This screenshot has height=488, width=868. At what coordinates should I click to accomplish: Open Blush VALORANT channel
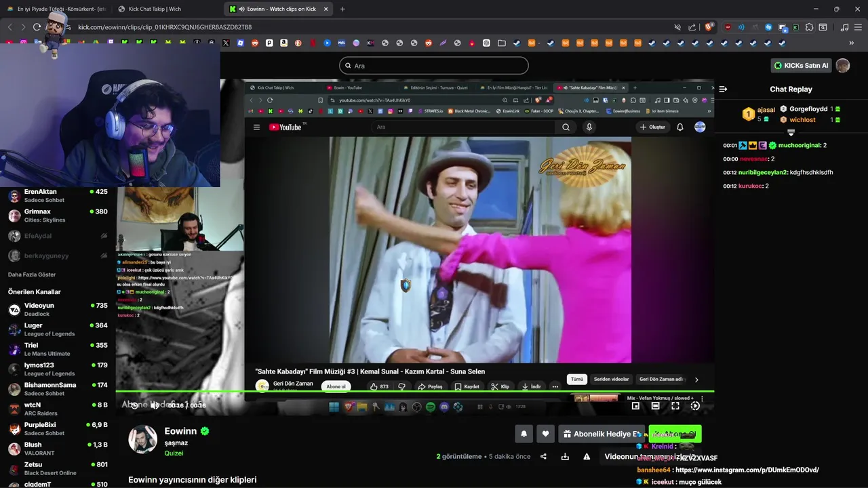58,449
